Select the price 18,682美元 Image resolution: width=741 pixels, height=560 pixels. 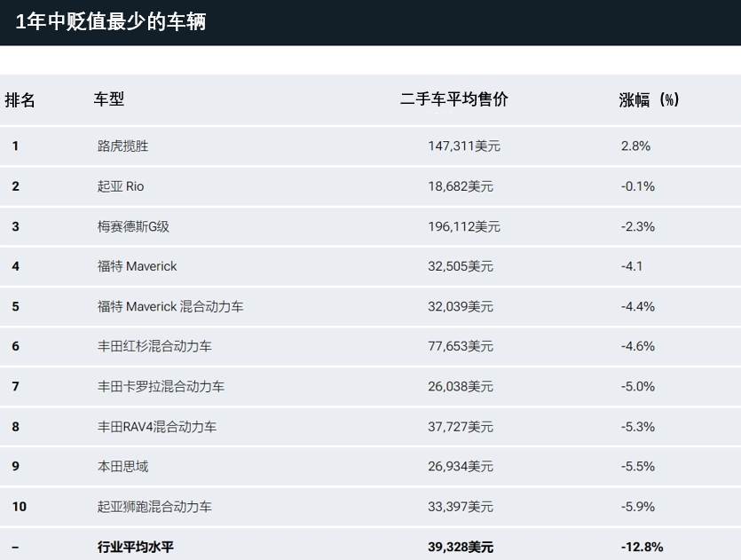coord(461,186)
